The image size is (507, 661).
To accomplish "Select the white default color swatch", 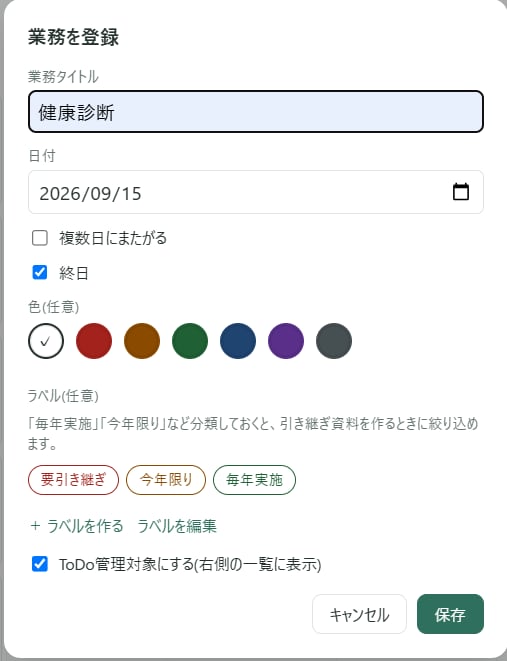I will (x=46, y=341).
